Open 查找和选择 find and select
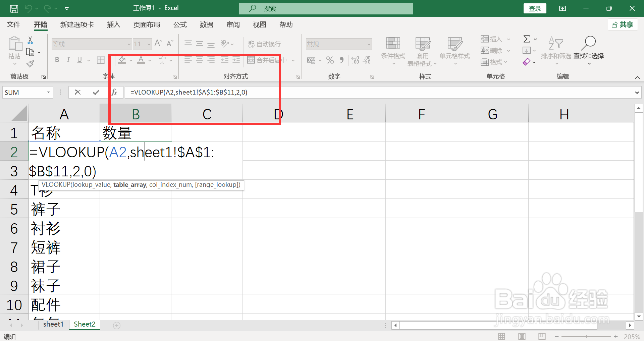This screenshot has height=341, width=644. click(589, 50)
